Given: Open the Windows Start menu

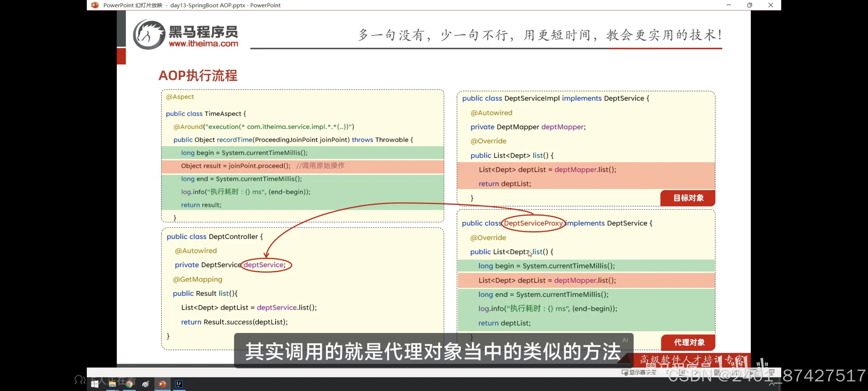Looking at the screenshot, I should click(x=95, y=384).
